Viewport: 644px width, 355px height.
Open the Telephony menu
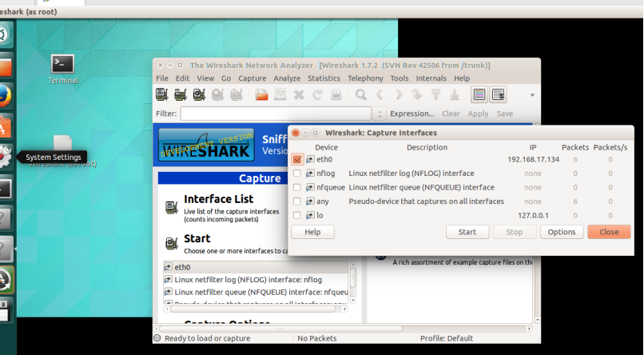tap(365, 78)
